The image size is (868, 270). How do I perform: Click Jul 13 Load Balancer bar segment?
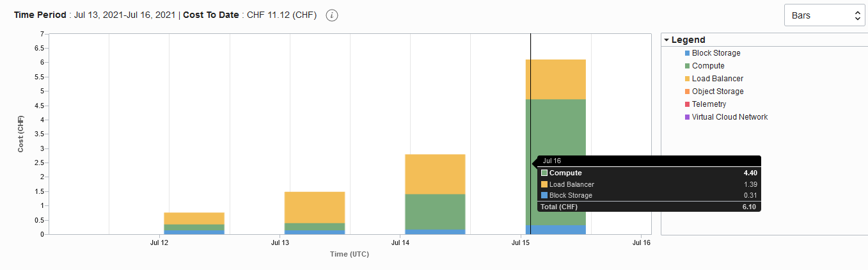[x=314, y=207]
